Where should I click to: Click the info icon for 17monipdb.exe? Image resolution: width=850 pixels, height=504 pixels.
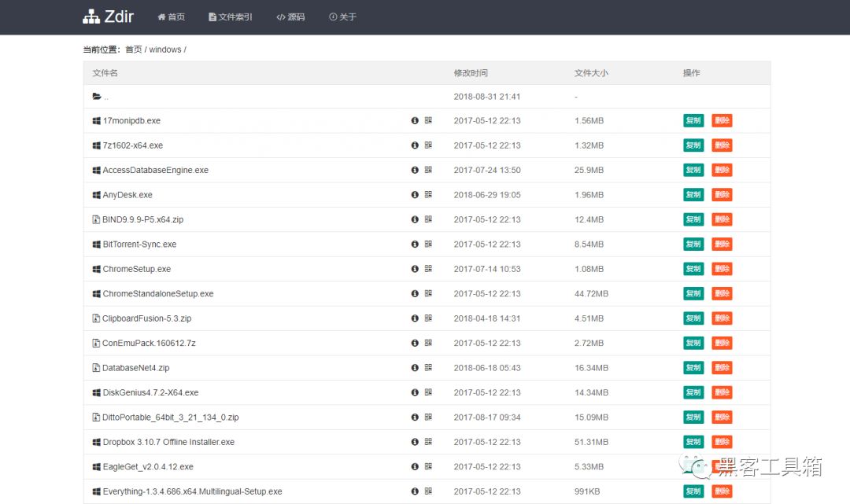point(415,120)
